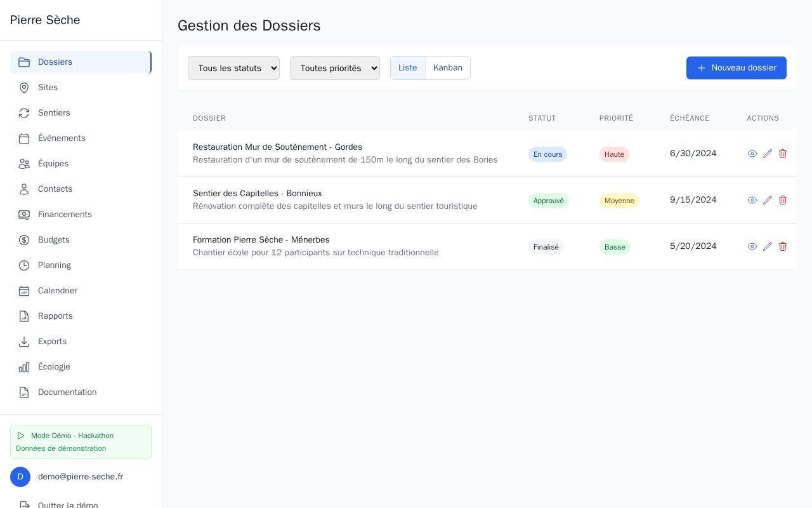Click the clock icon beside Planning
Screen dimensions: 812x508
click(24, 265)
